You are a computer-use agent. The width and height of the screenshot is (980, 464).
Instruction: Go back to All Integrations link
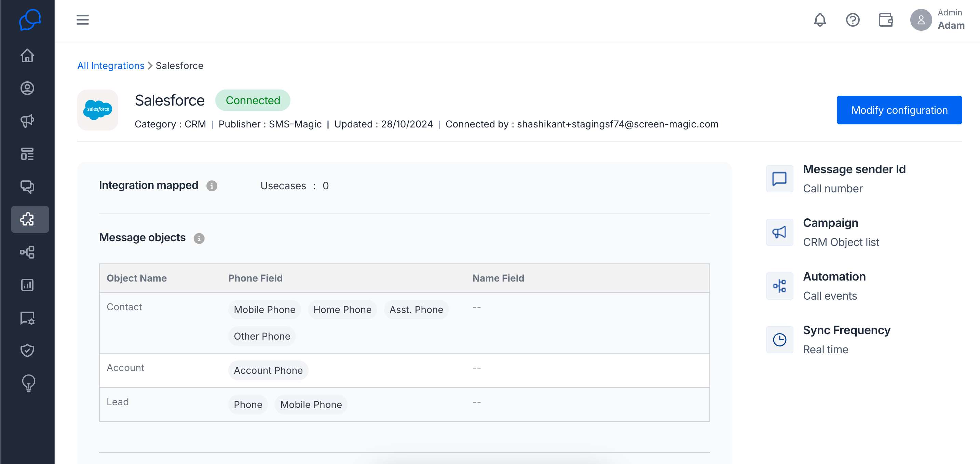(111, 66)
